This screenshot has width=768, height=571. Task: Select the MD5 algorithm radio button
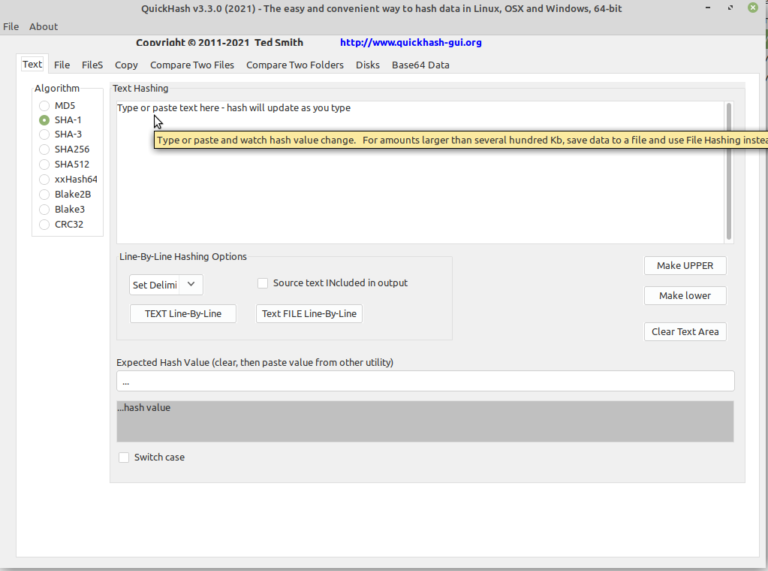click(44, 105)
